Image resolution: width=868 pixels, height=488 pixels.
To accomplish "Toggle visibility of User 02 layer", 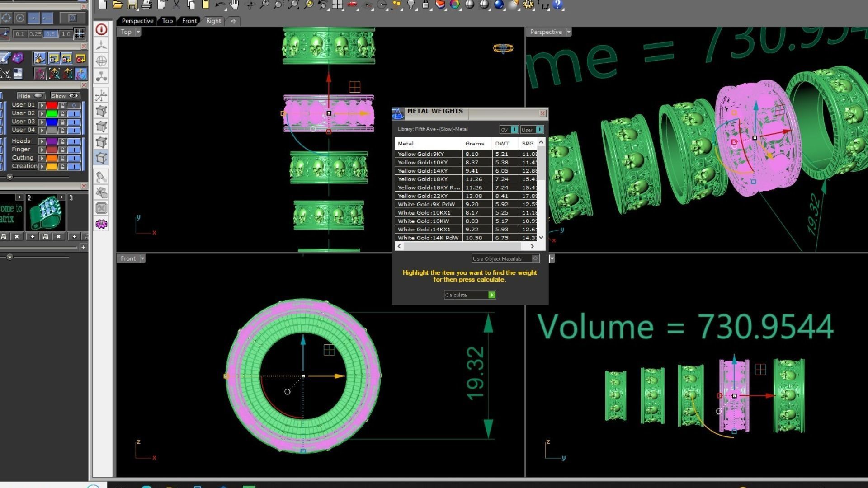I will pyautogui.click(x=74, y=113).
